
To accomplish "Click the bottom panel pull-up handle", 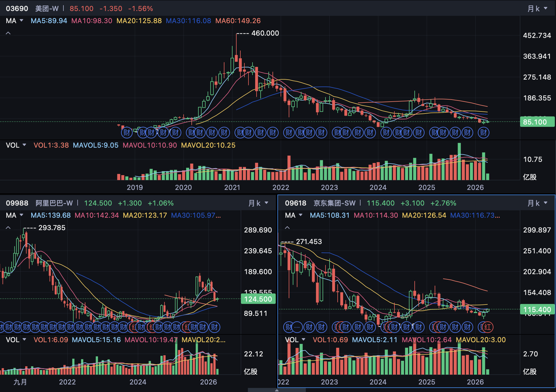I will pos(277,390).
